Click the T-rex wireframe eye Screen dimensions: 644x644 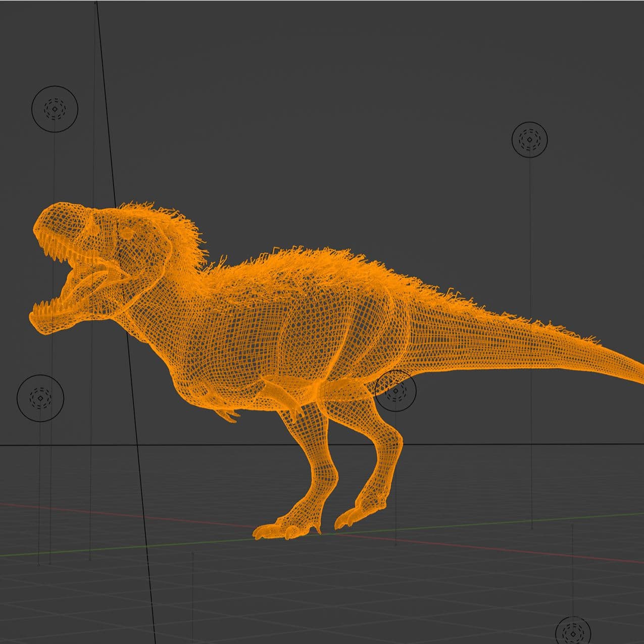pos(125,233)
